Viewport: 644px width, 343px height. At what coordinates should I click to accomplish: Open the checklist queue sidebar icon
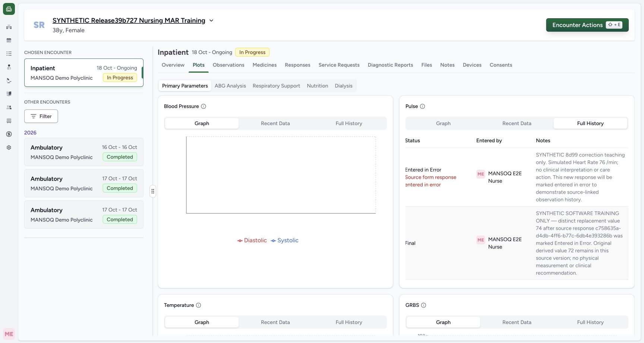9,54
